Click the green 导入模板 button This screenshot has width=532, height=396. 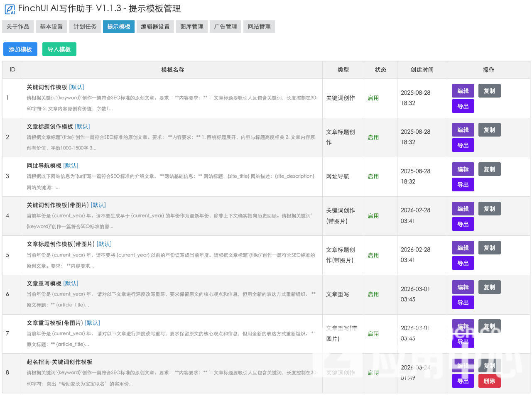coord(59,49)
